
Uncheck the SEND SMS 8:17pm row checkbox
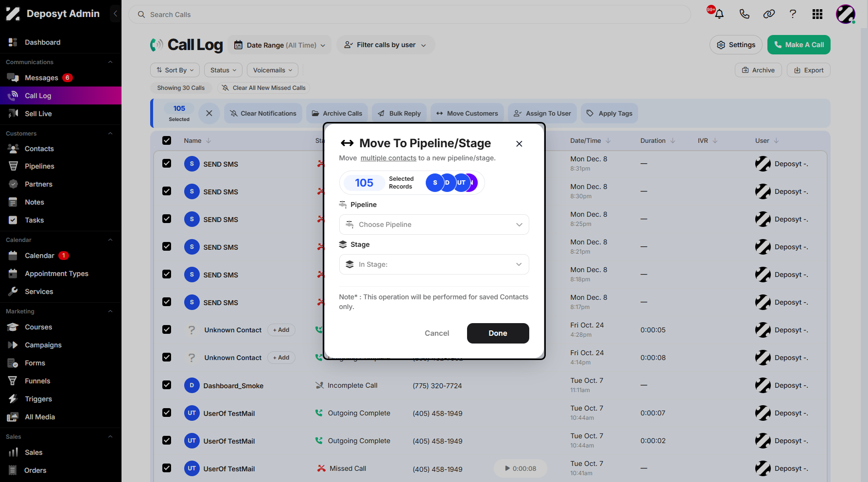[167, 302]
